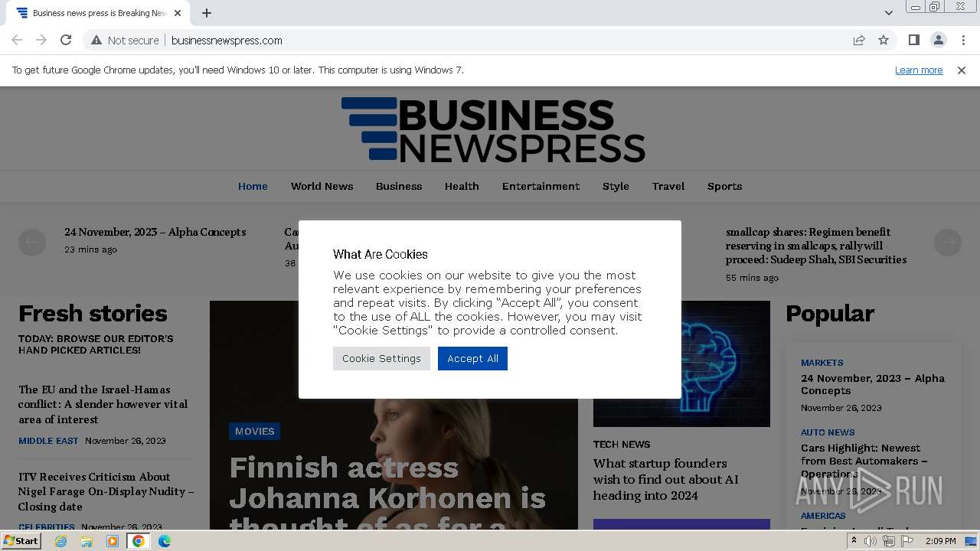This screenshot has width=980, height=551.
Task: Click the previous arrow of news ticker
Action: pos(32,243)
